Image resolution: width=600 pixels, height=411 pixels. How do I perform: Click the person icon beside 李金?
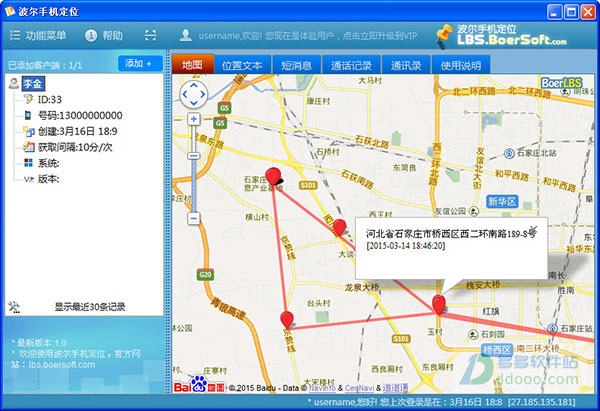click(14, 83)
